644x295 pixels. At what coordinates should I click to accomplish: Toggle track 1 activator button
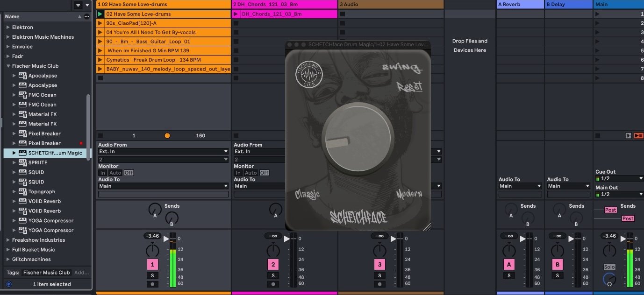(152, 265)
